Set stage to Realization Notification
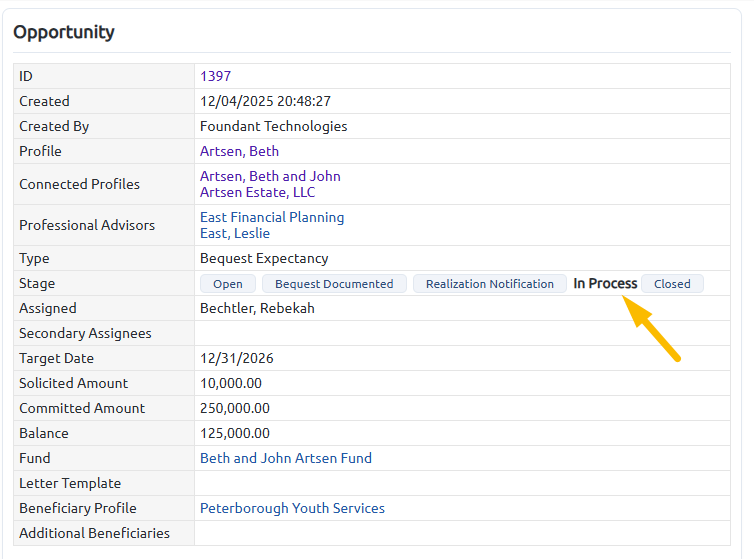Screen dimensions: 754x559 point(490,284)
